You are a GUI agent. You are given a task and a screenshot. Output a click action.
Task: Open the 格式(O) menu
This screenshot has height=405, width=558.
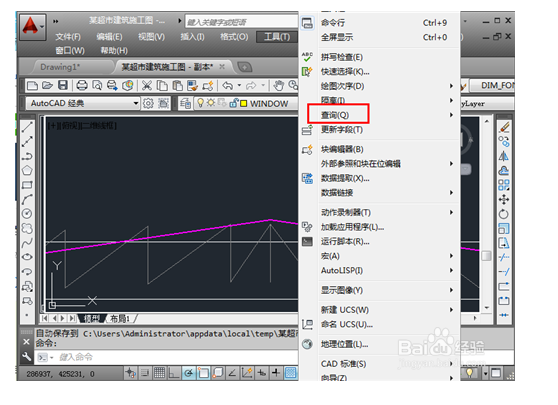coord(234,37)
